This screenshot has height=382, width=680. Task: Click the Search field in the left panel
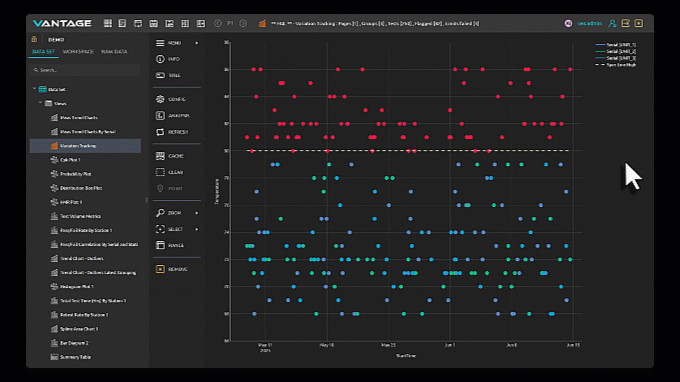[x=85, y=70]
